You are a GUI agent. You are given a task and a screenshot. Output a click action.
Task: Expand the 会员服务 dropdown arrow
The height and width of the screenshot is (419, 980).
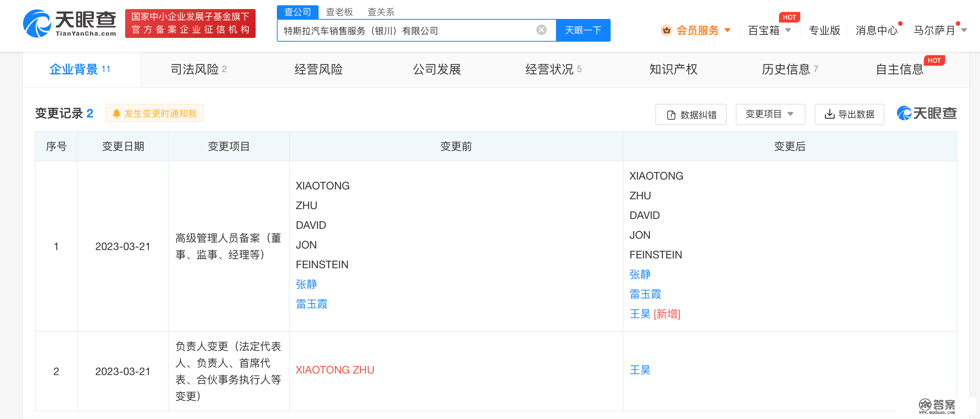pyautogui.click(x=727, y=30)
